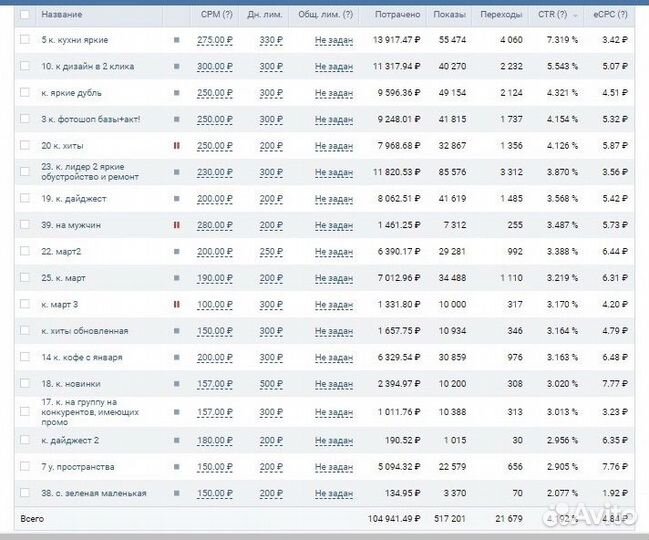Click the stopped status icon for '5 к. кухни яркие'
Viewport: 649px width, 540px height.
177,40
